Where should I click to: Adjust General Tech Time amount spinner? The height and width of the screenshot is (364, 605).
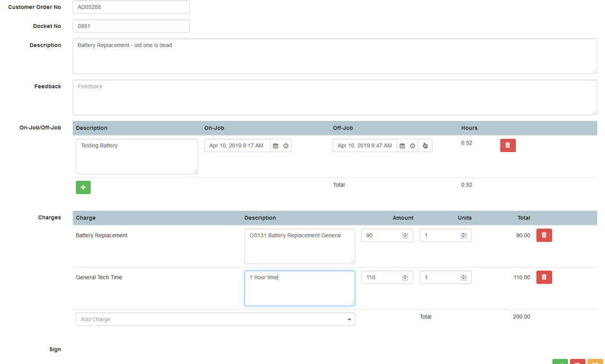coord(405,277)
